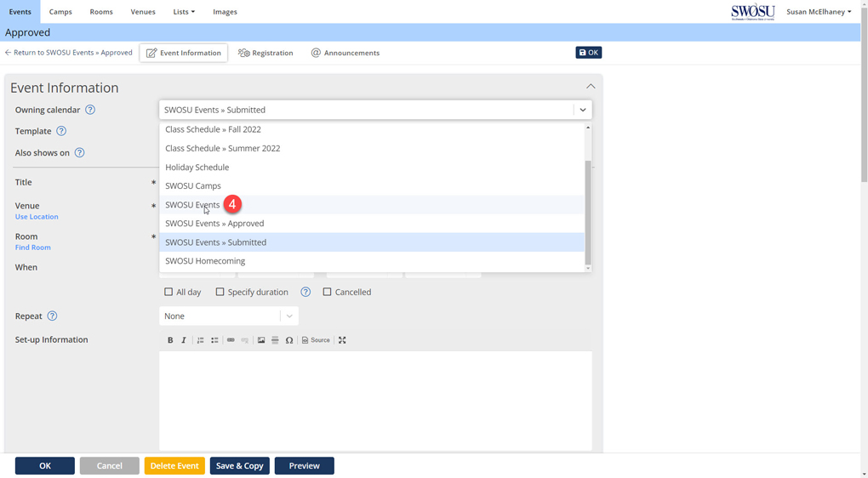Click the bottom OK button

point(45,466)
